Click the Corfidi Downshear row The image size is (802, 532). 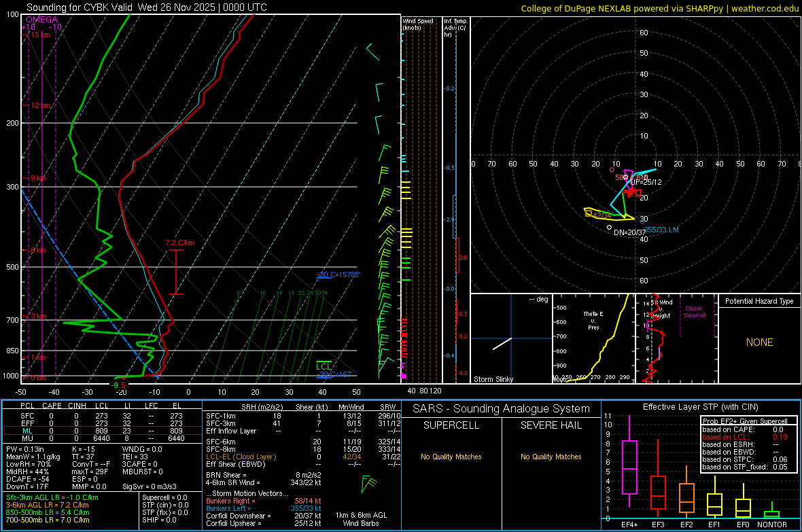pyautogui.click(x=264, y=516)
